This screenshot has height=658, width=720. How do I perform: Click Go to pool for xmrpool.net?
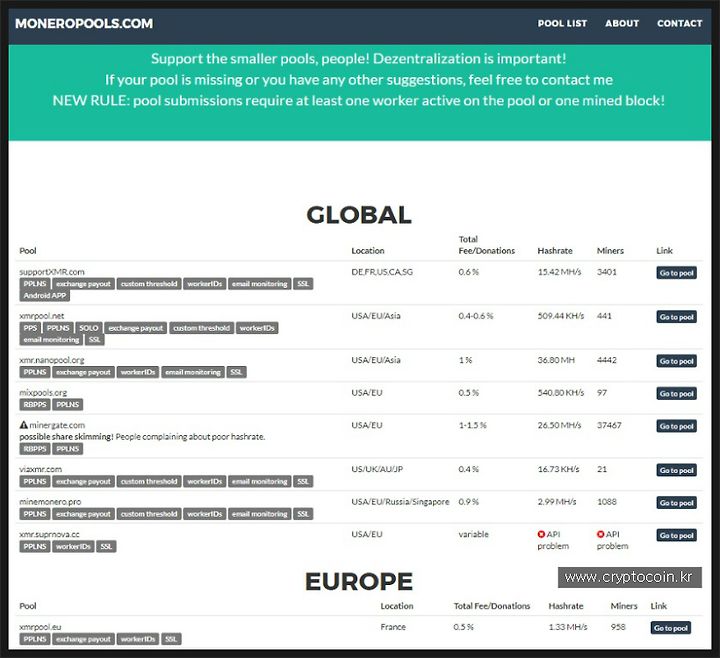[x=676, y=317]
